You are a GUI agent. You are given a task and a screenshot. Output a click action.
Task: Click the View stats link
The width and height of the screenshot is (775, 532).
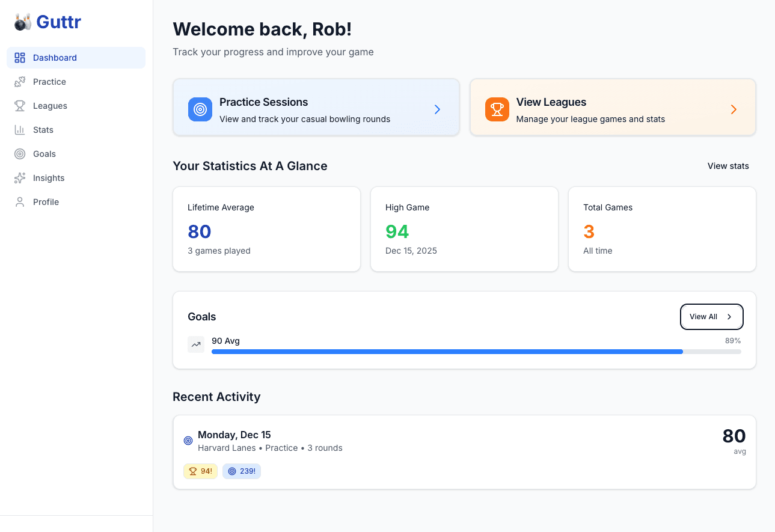tap(728, 166)
